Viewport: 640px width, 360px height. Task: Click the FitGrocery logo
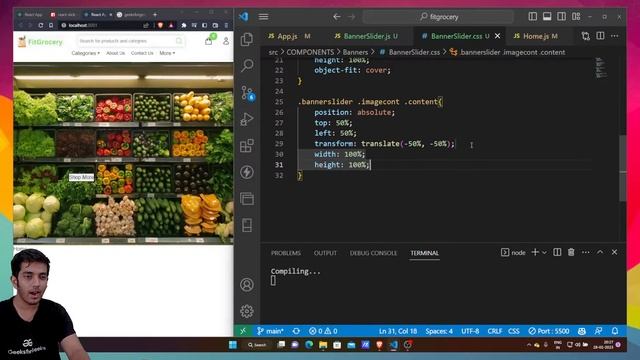[x=40, y=42]
